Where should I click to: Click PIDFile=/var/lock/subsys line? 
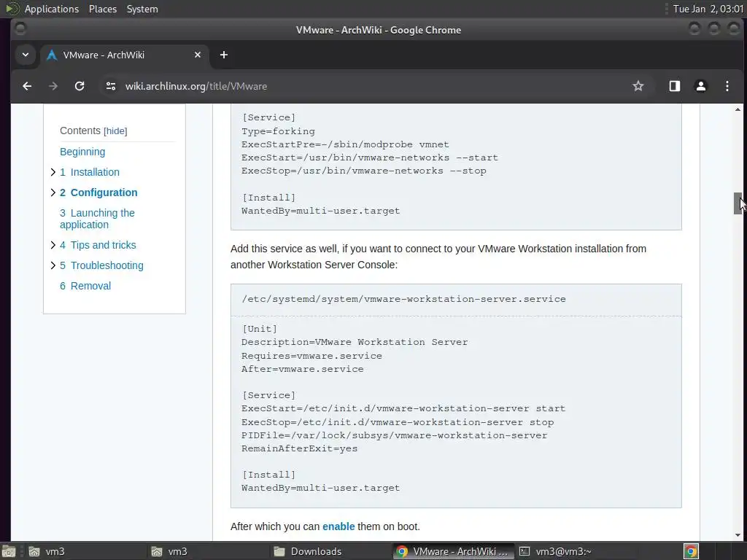pyautogui.click(x=394, y=435)
